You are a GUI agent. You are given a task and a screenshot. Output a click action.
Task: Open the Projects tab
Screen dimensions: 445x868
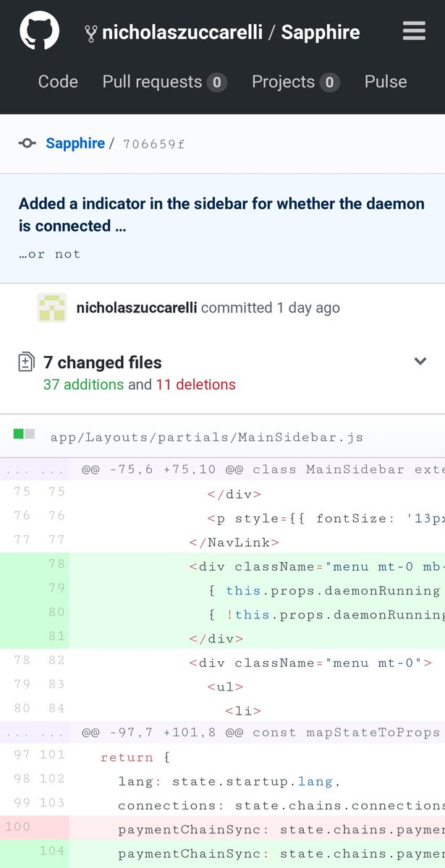tap(296, 82)
